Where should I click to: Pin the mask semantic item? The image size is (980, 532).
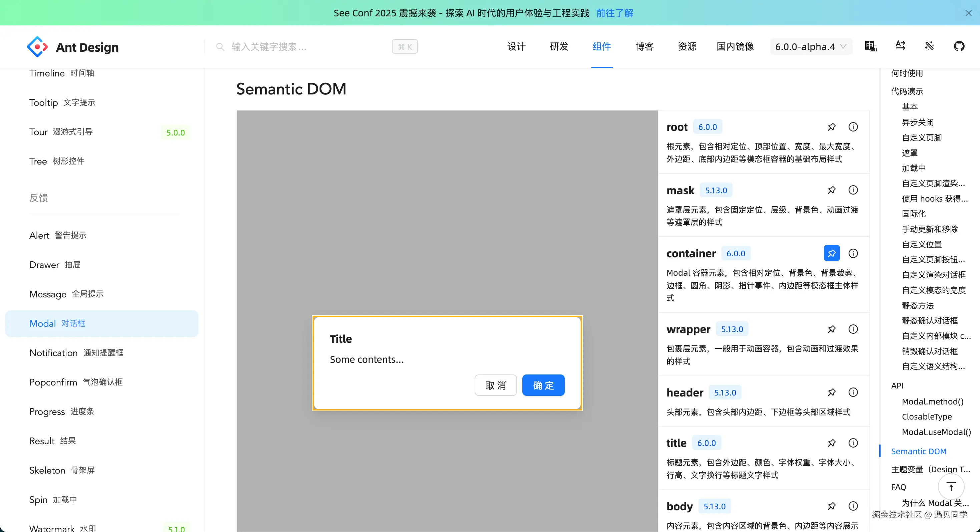coord(831,190)
